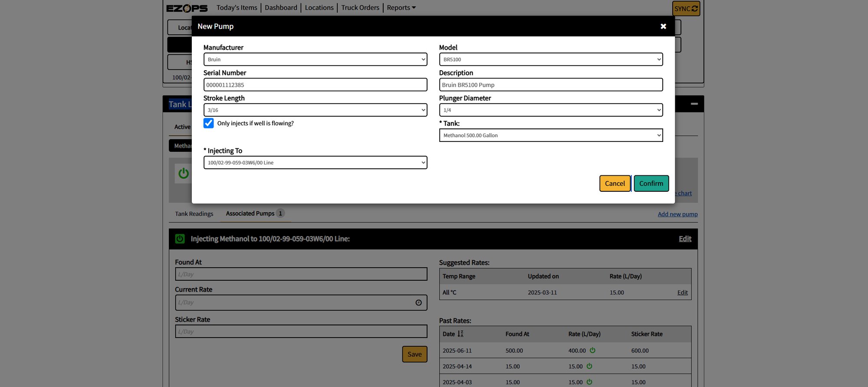Open Truck Orders
868x387 pixels.
point(360,7)
